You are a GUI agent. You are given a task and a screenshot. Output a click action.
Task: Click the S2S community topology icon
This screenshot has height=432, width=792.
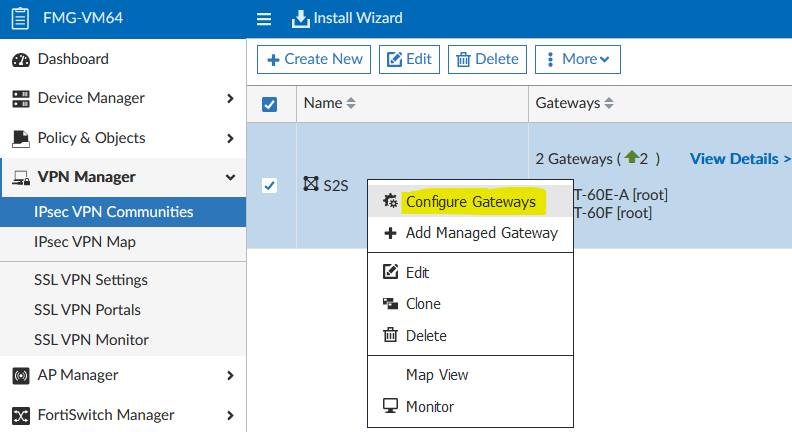311,185
